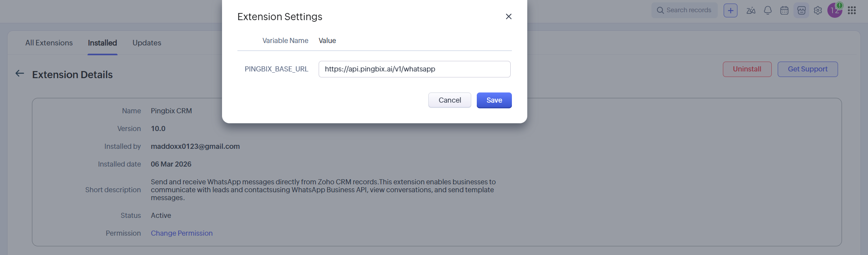Open the Zia assistant icon
This screenshot has width=868, height=255.
[751, 11]
